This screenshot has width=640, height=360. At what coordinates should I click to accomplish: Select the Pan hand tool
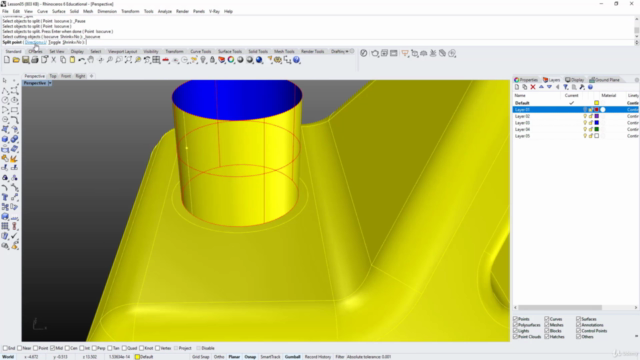[91, 60]
